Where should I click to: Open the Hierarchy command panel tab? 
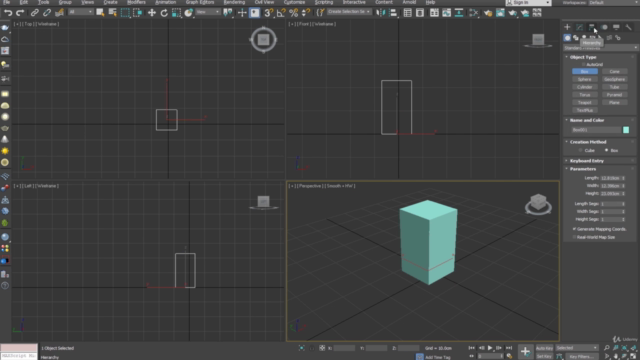tap(591, 27)
